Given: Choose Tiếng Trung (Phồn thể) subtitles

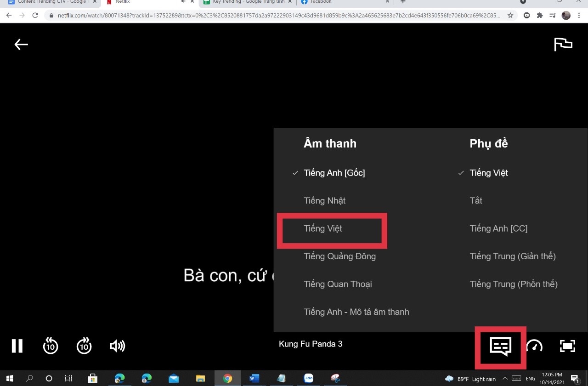Looking at the screenshot, I should click(x=514, y=284).
